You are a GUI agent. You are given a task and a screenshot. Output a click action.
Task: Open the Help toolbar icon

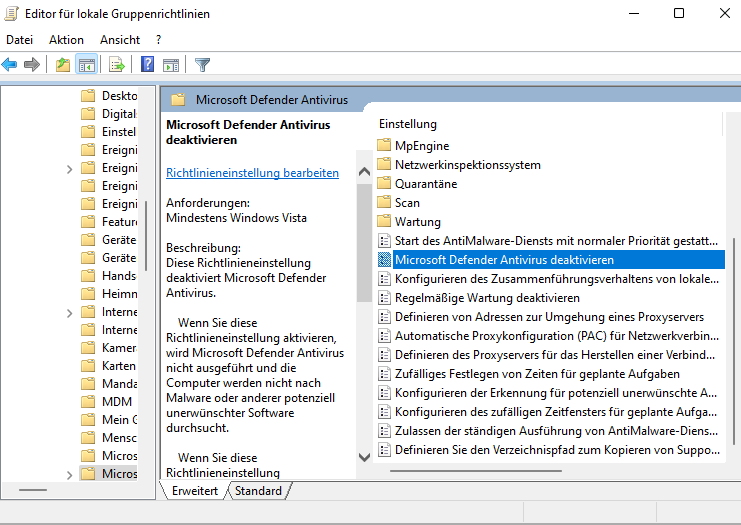147,64
